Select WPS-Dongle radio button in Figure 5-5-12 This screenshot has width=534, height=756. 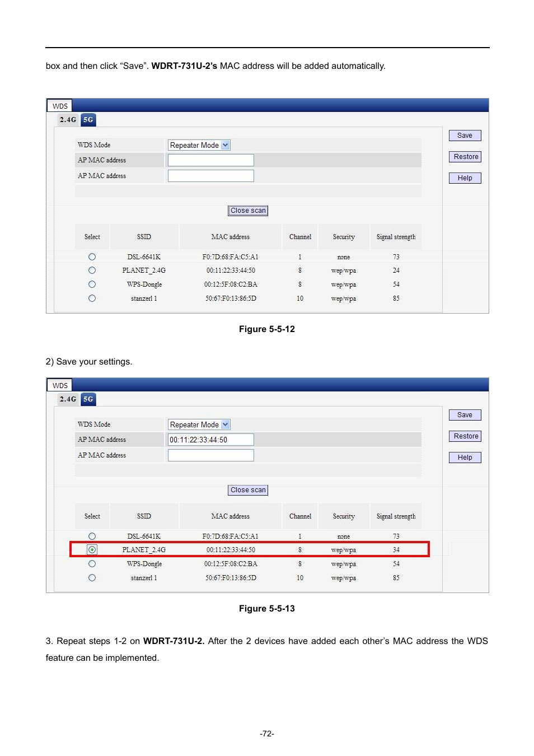click(x=92, y=284)
